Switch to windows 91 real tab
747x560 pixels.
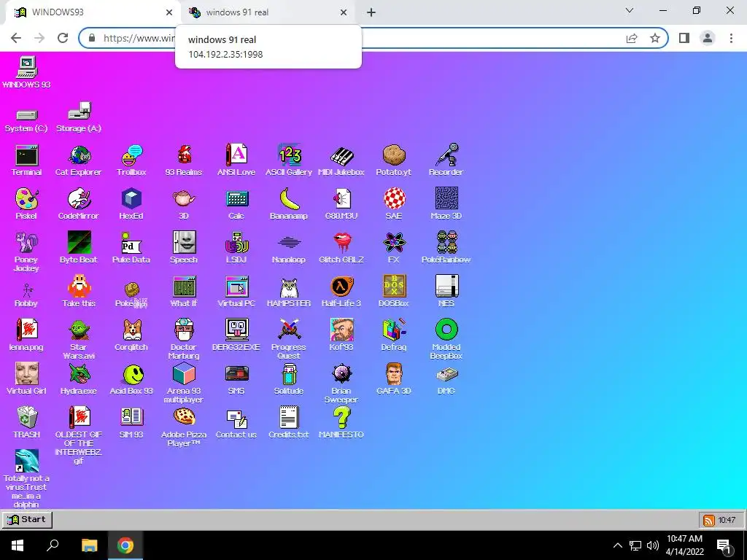pos(268,12)
